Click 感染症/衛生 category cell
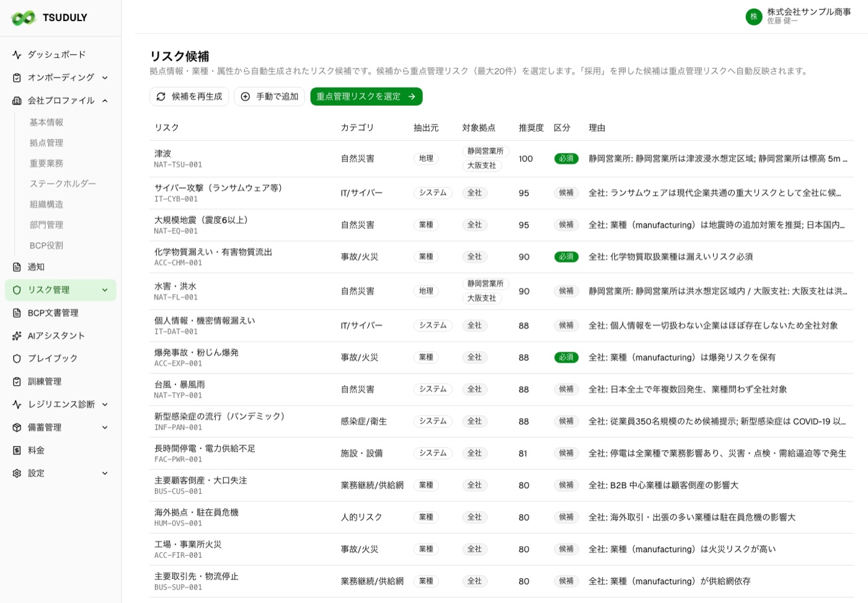The height and width of the screenshot is (603, 868). 363,422
